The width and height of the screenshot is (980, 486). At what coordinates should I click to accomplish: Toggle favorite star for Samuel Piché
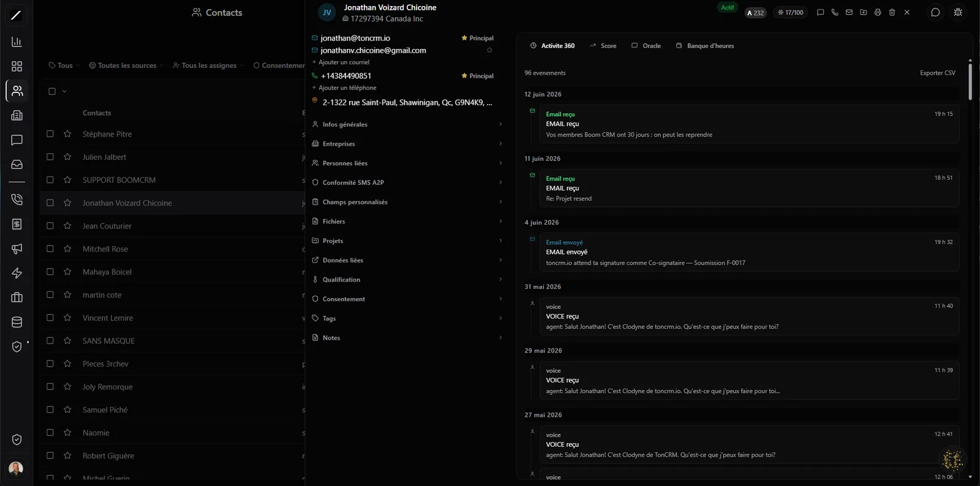[67, 409]
